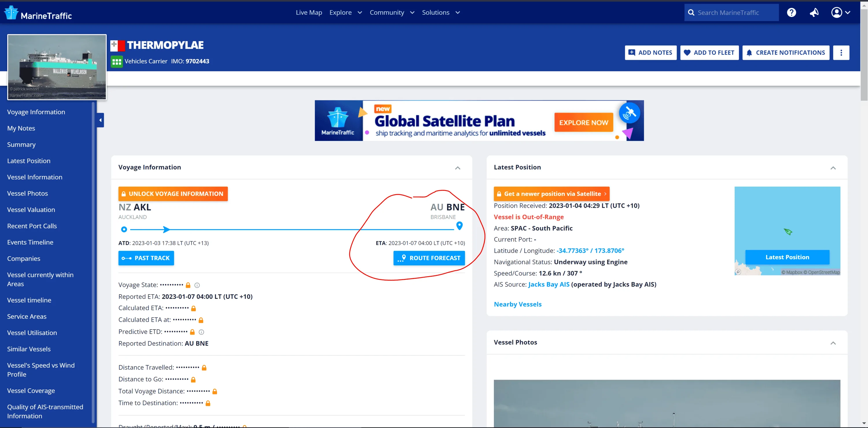Open Companies in the sidebar
The height and width of the screenshot is (428, 868).
tap(24, 258)
